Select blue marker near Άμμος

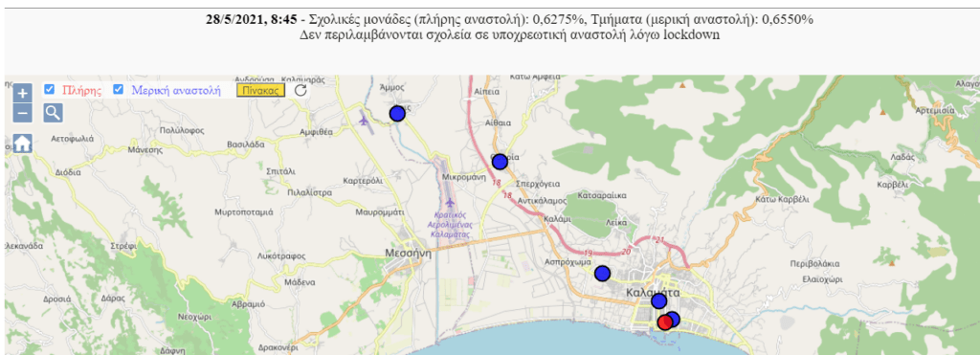click(x=397, y=113)
